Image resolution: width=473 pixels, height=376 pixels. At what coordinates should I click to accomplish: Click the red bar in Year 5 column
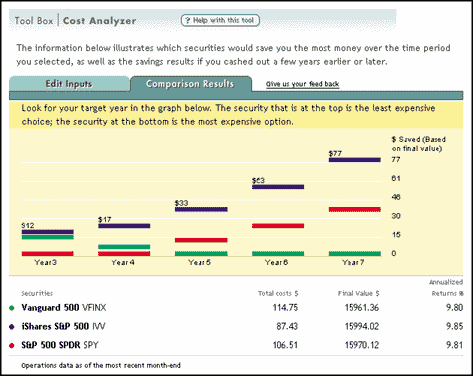201,240
